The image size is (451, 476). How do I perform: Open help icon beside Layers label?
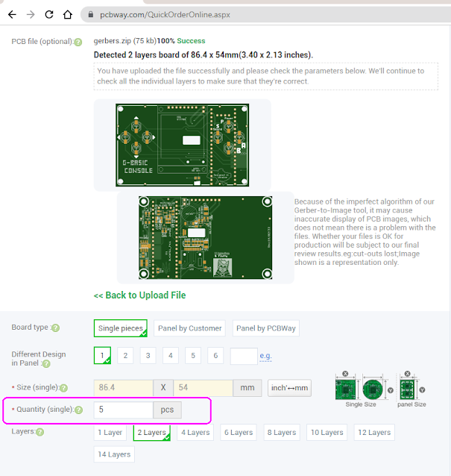click(x=40, y=432)
